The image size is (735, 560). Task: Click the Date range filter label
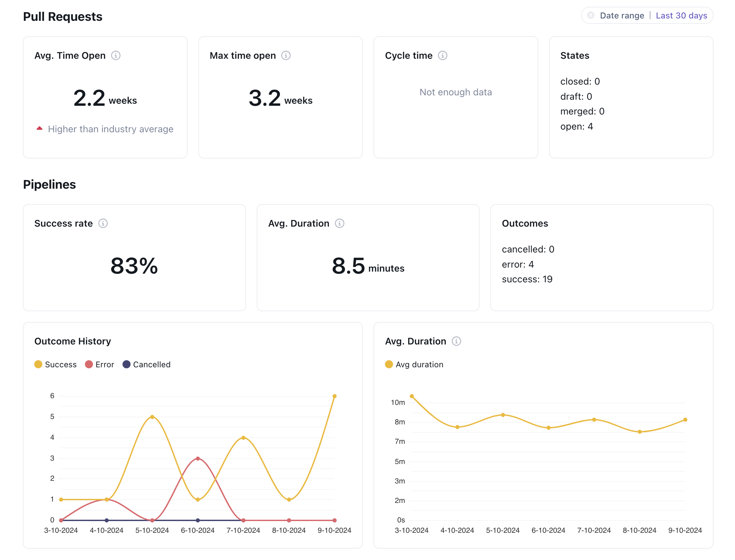[x=622, y=15]
